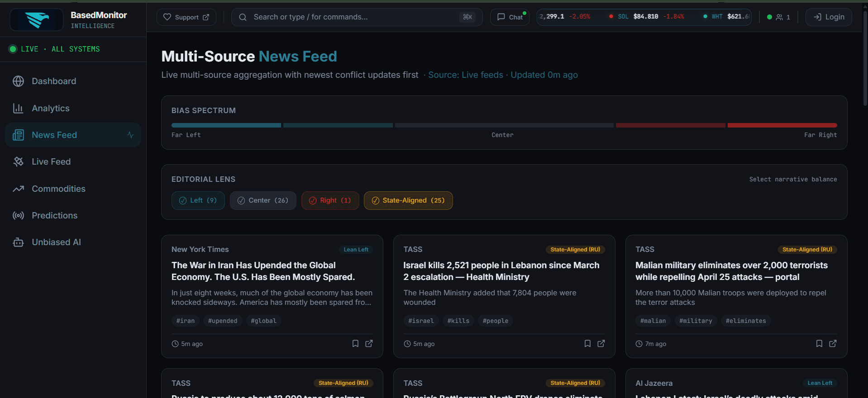The height and width of the screenshot is (398, 868).
Task: Click State-Aligned (RU) badge on Malian article
Action: point(807,250)
